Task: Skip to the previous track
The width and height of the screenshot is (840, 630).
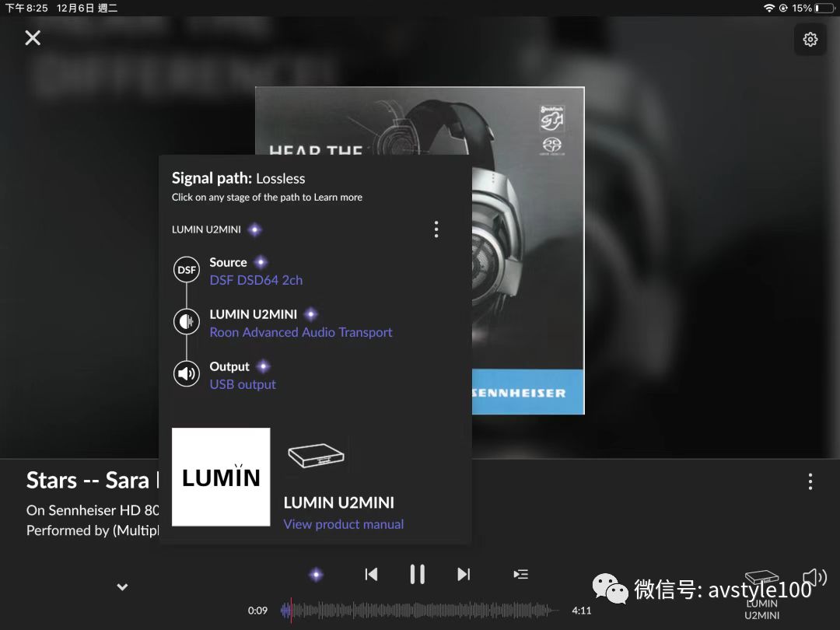Action: [371, 574]
